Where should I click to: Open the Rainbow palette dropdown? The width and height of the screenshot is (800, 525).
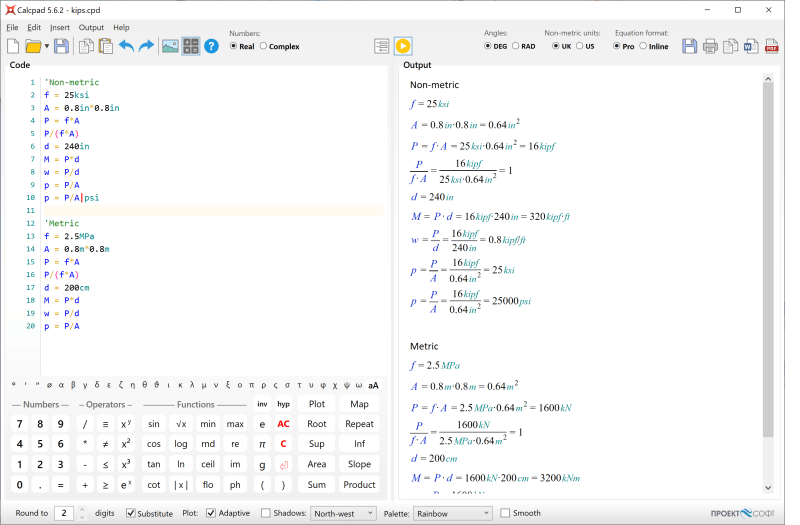(x=453, y=513)
